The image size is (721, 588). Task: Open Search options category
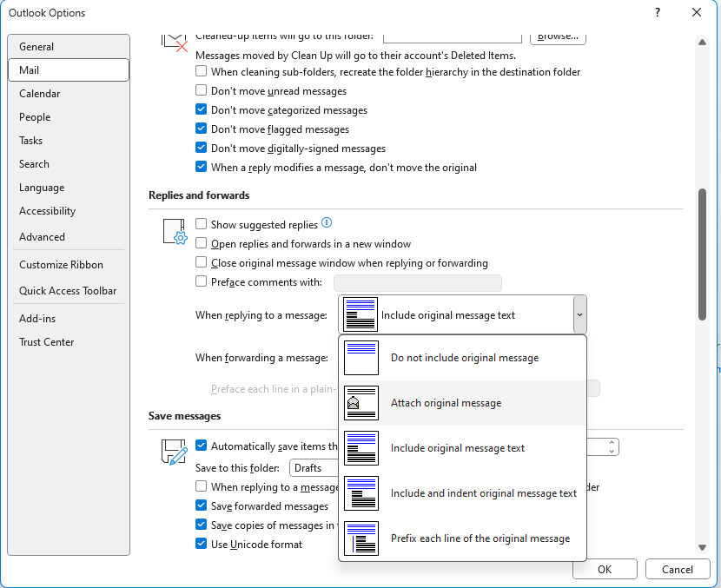69,164
